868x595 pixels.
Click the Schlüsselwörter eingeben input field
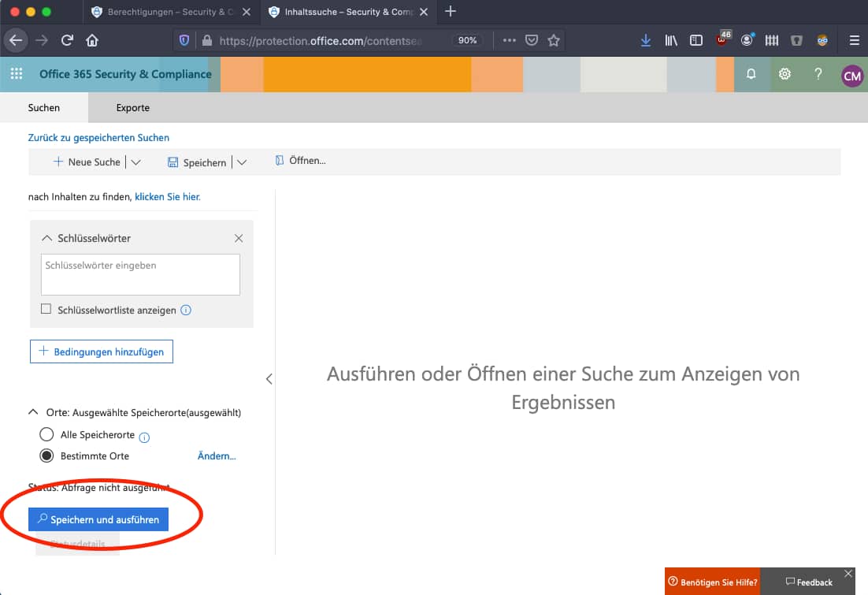[x=139, y=273]
